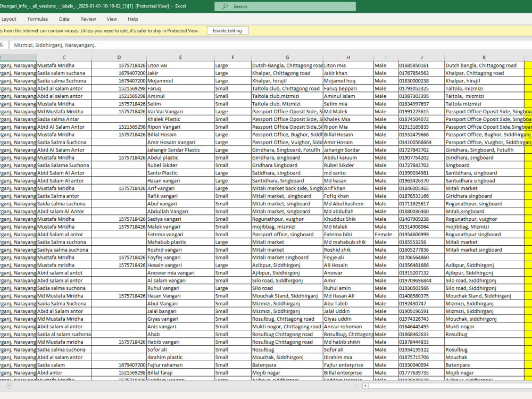Select column D header

click(119, 57)
